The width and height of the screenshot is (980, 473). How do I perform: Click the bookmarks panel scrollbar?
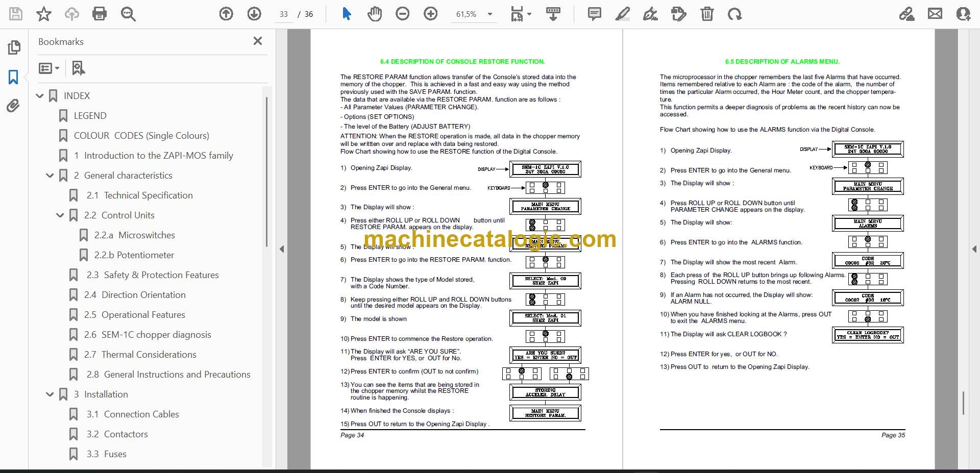click(266, 171)
